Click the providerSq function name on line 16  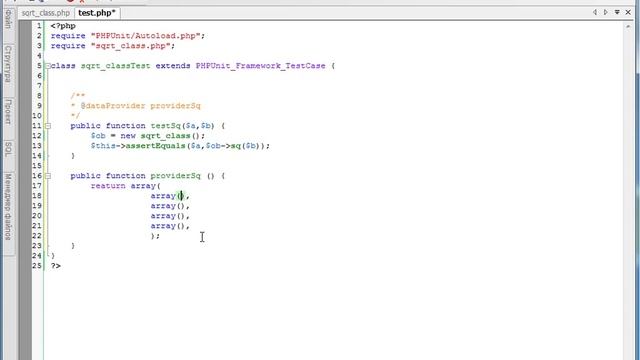pyautogui.click(x=176, y=176)
